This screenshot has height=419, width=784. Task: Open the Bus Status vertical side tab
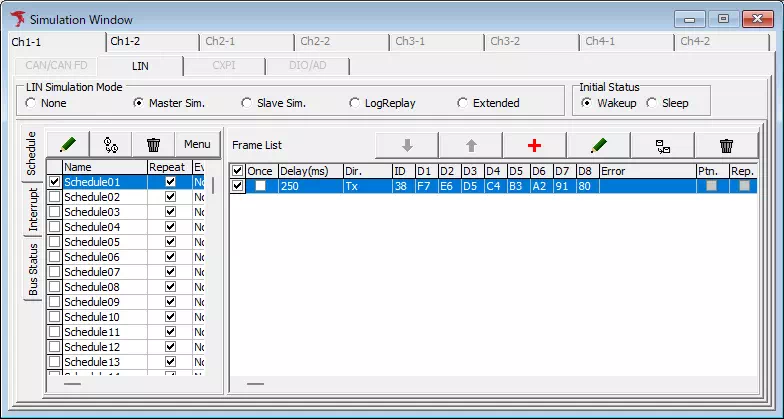pyautogui.click(x=33, y=268)
